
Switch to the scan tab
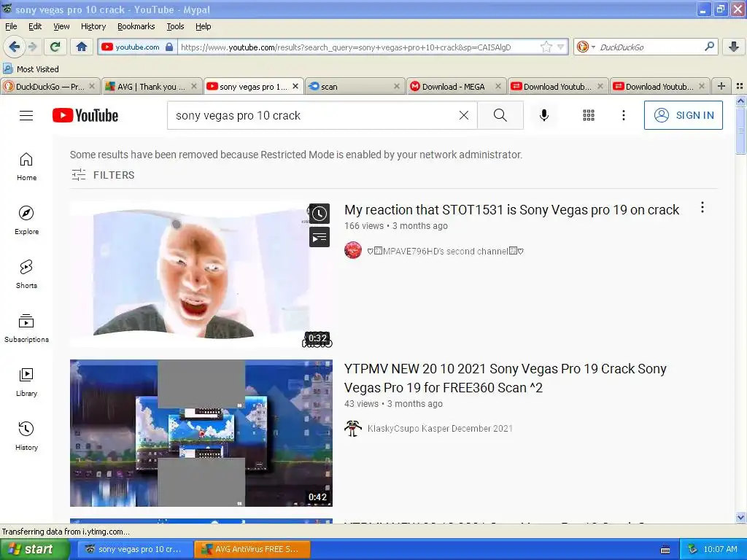pyautogui.click(x=355, y=86)
